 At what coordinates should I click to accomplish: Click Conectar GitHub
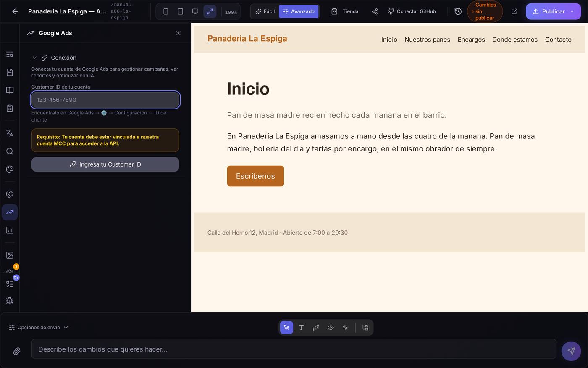412,11
